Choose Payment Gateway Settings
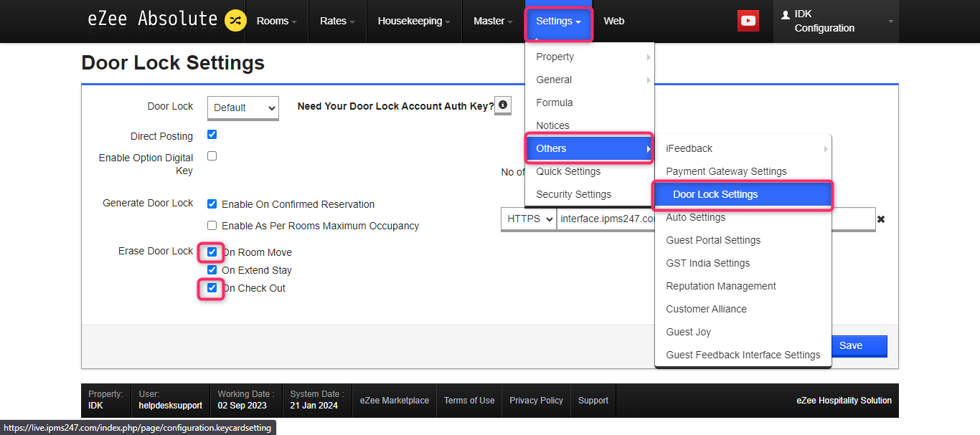This screenshot has width=980, height=435. tap(743, 171)
